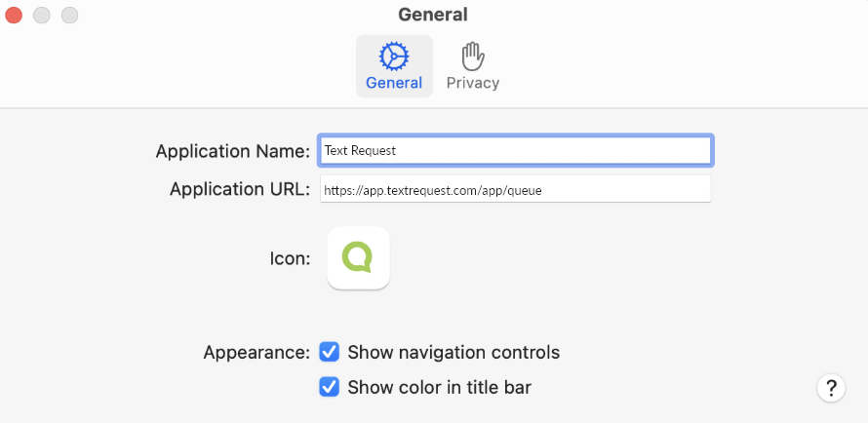
Task: Click the "Application URL:" field label
Action: pyautogui.click(x=240, y=189)
